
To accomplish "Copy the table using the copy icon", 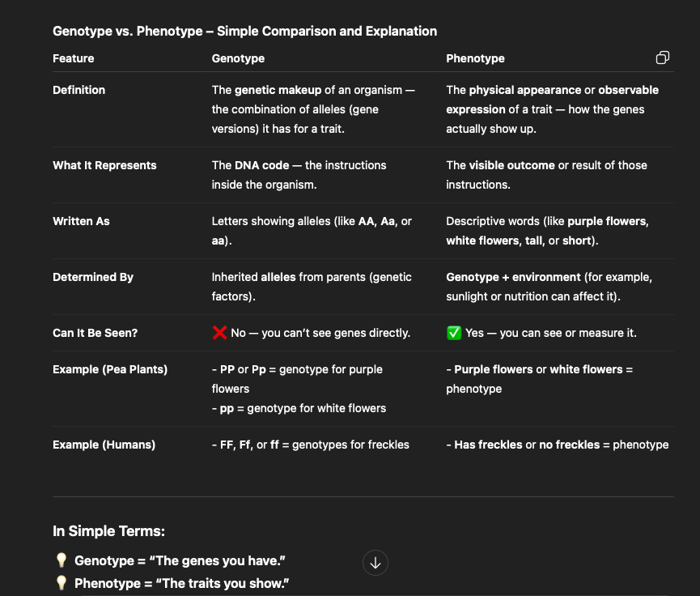I will 662,57.
